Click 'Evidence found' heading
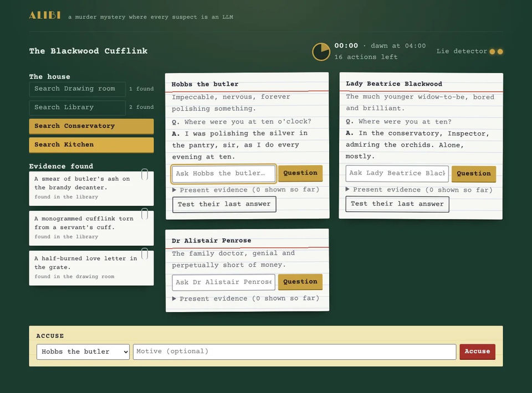This screenshot has width=532, height=393. click(61, 167)
